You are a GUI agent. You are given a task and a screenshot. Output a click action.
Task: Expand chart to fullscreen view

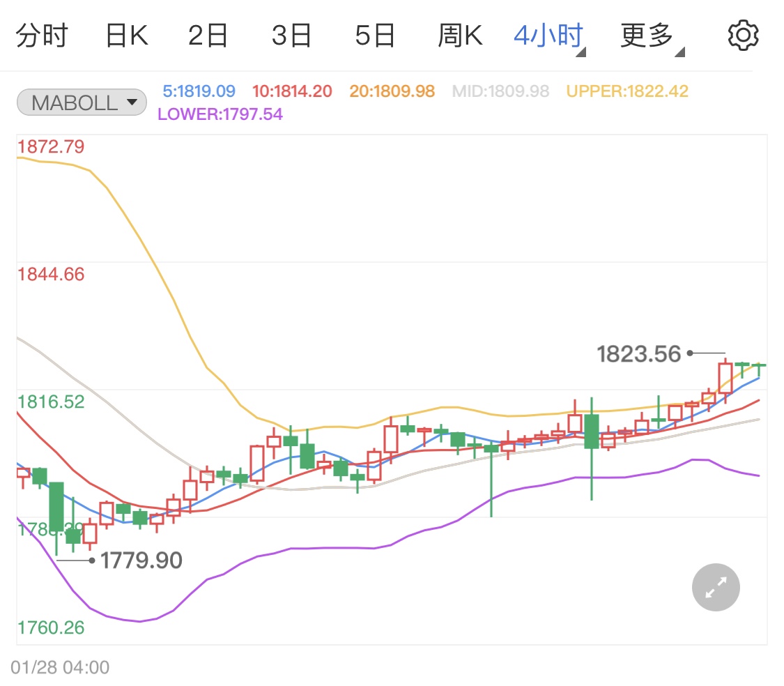(x=716, y=587)
